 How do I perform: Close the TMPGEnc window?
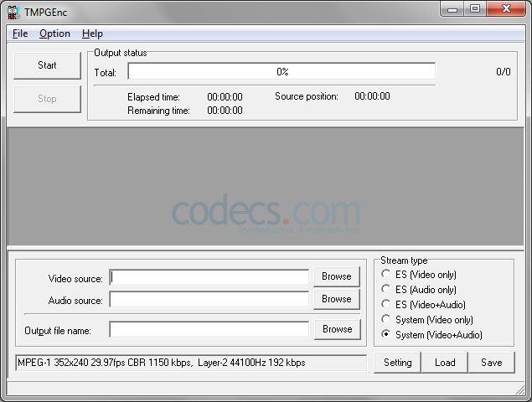click(506, 9)
